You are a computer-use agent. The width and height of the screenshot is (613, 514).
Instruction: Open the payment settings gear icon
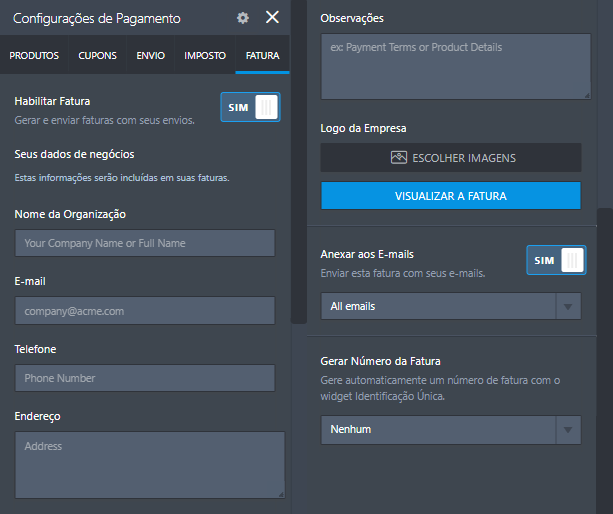point(243,18)
